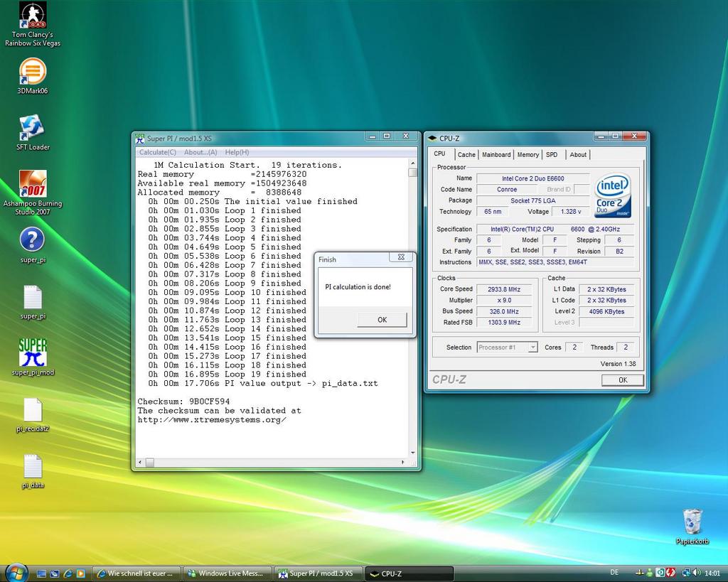Click the Name field Intel Core 2 Duo E6600
The image size is (728, 582).
(x=533, y=178)
